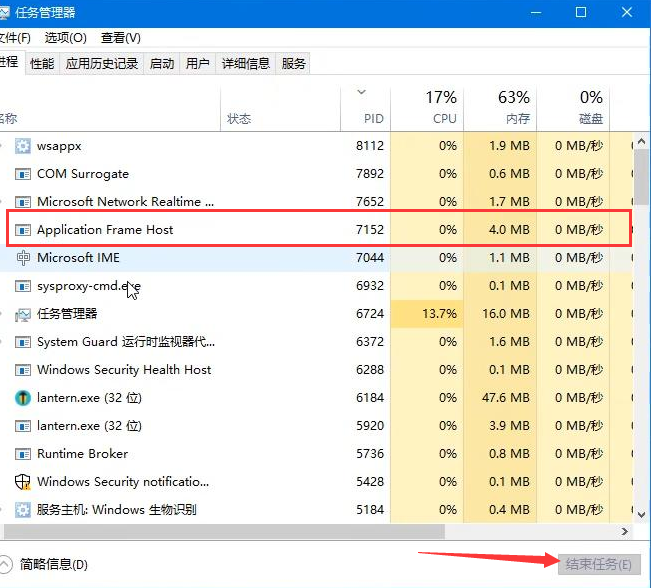
Task: Click PID value 8112
Action: (370, 146)
